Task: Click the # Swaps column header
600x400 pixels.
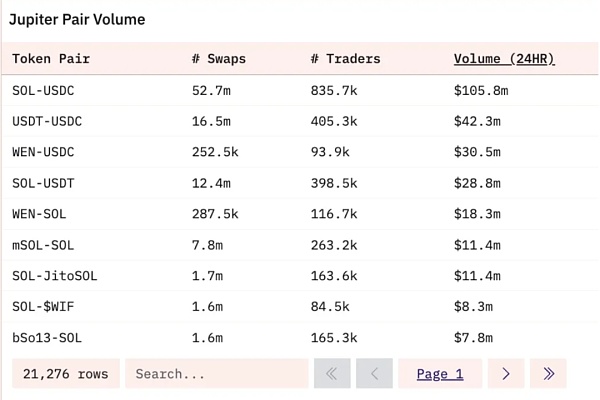Action: [218, 59]
